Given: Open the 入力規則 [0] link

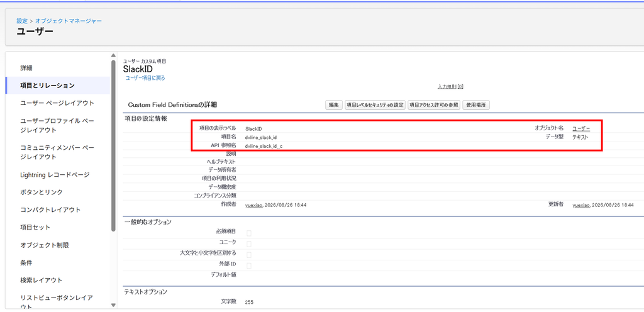Looking at the screenshot, I should [450, 87].
